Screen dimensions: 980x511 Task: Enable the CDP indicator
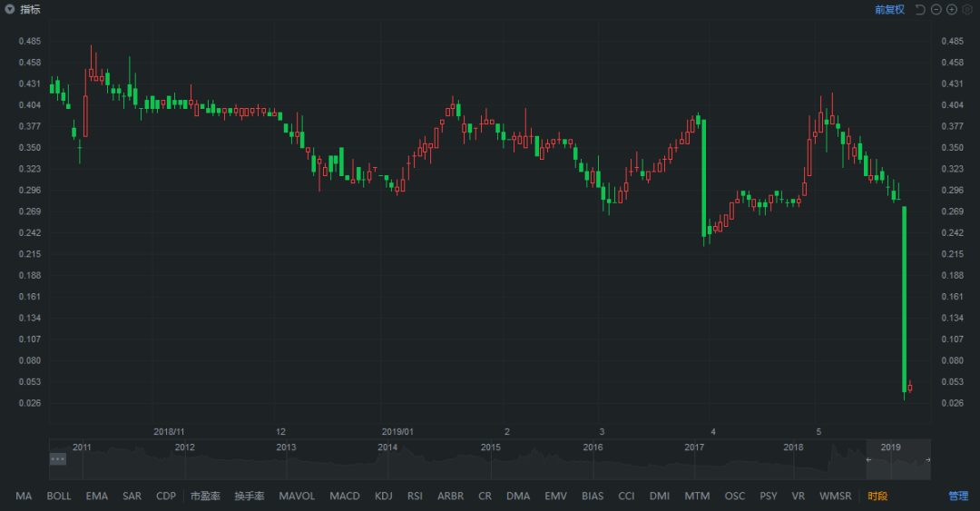pyautogui.click(x=166, y=496)
